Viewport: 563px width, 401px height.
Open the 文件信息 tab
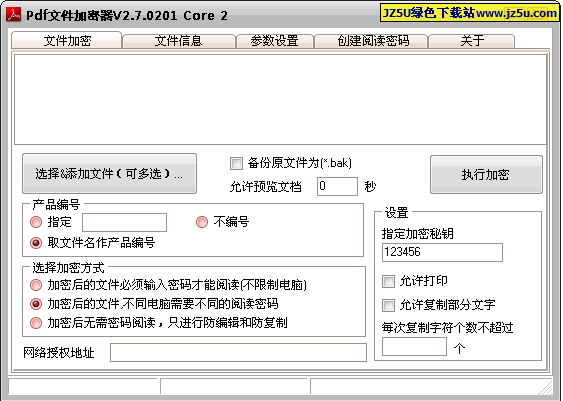pyautogui.click(x=178, y=41)
